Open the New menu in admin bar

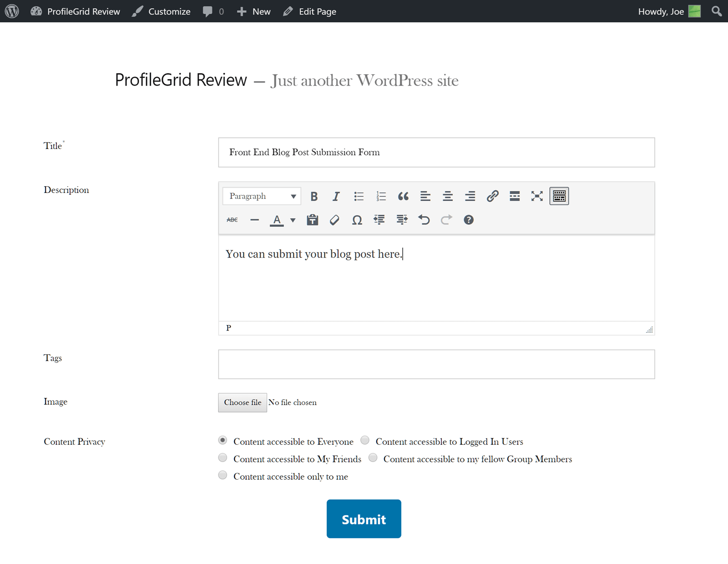(x=254, y=11)
